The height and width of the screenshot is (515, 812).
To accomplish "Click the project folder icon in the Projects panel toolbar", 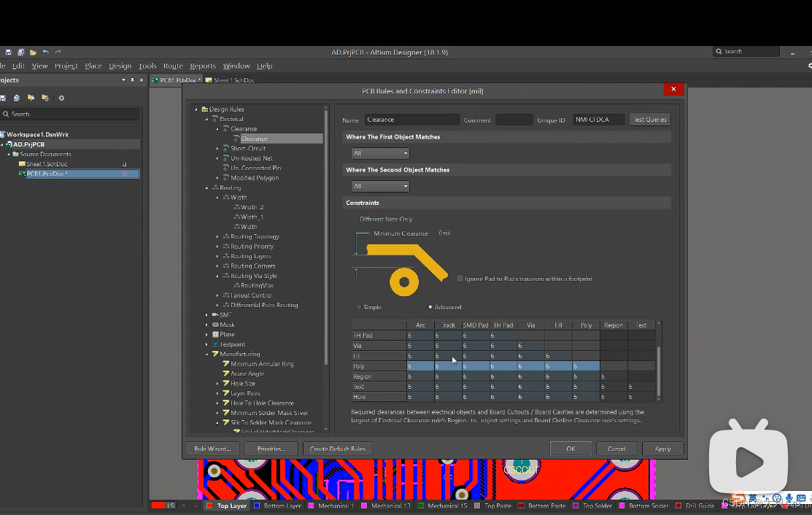I will (x=31, y=98).
